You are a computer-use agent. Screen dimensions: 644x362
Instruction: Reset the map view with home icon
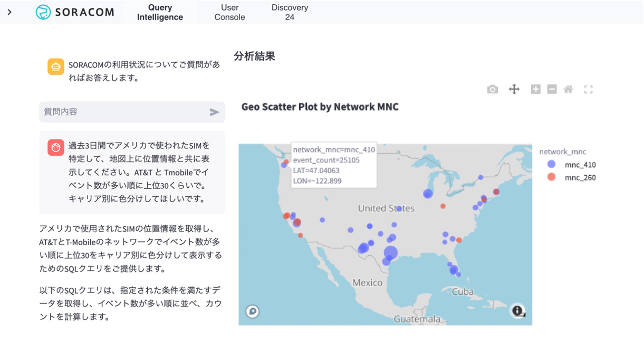pos(568,89)
